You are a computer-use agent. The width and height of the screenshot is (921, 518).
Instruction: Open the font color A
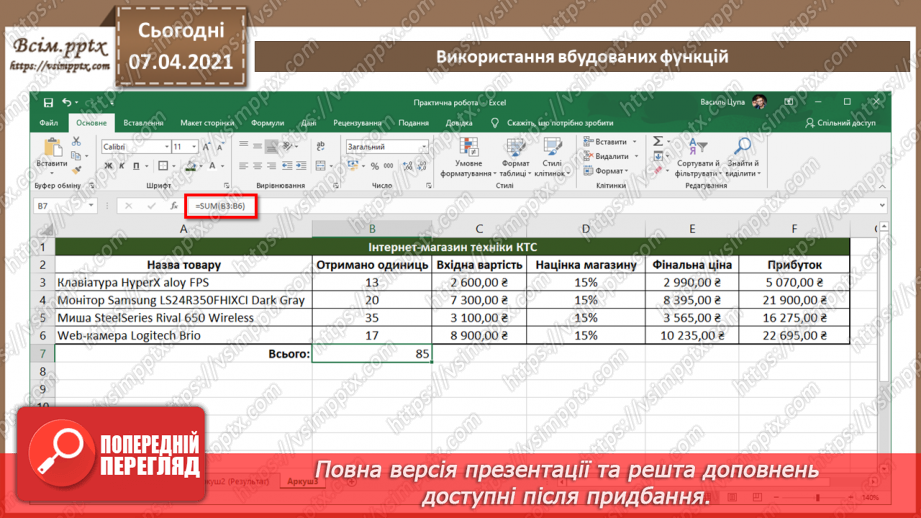213,166
